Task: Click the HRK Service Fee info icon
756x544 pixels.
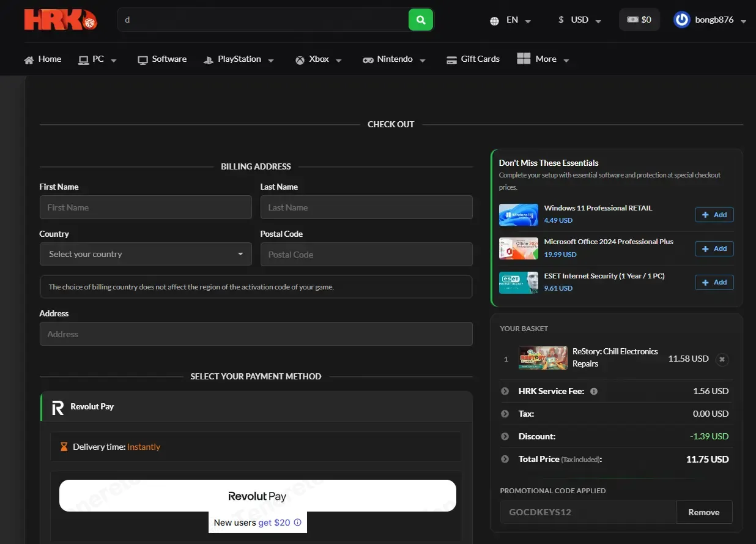Action: point(594,391)
